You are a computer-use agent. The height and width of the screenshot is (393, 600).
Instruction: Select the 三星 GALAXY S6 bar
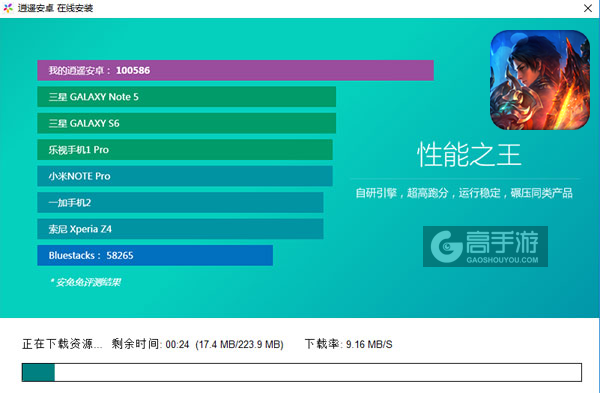(x=186, y=123)
